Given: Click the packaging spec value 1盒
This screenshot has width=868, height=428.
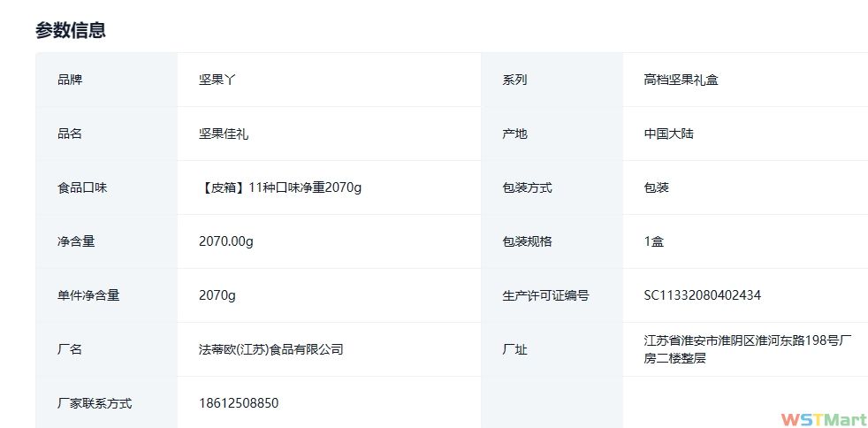Looking at the screenshot, I should click(654, 241).
